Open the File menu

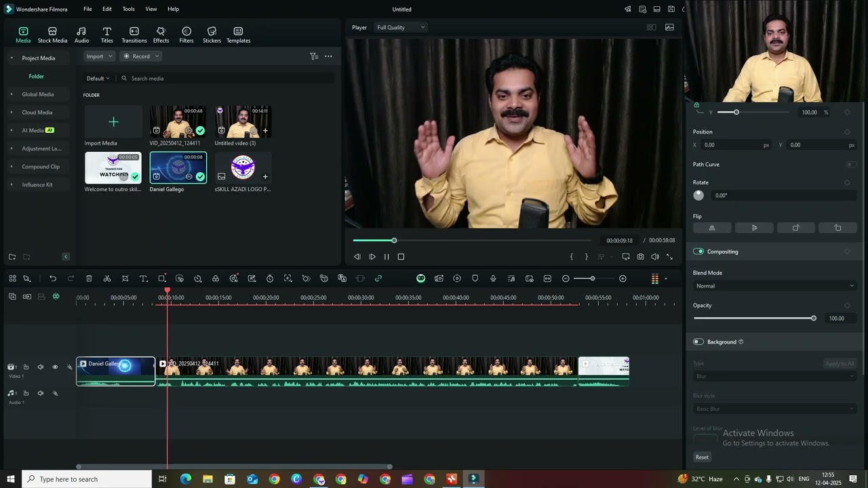[87, 9]
